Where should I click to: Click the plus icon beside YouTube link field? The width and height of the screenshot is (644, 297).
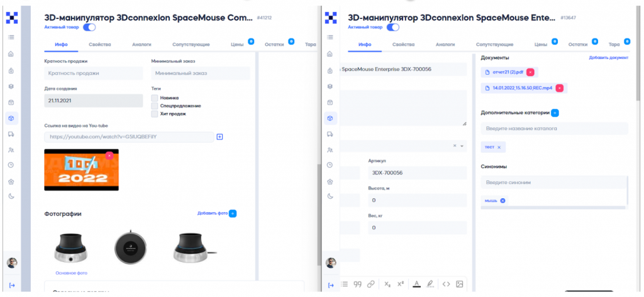tap(219, 137)
